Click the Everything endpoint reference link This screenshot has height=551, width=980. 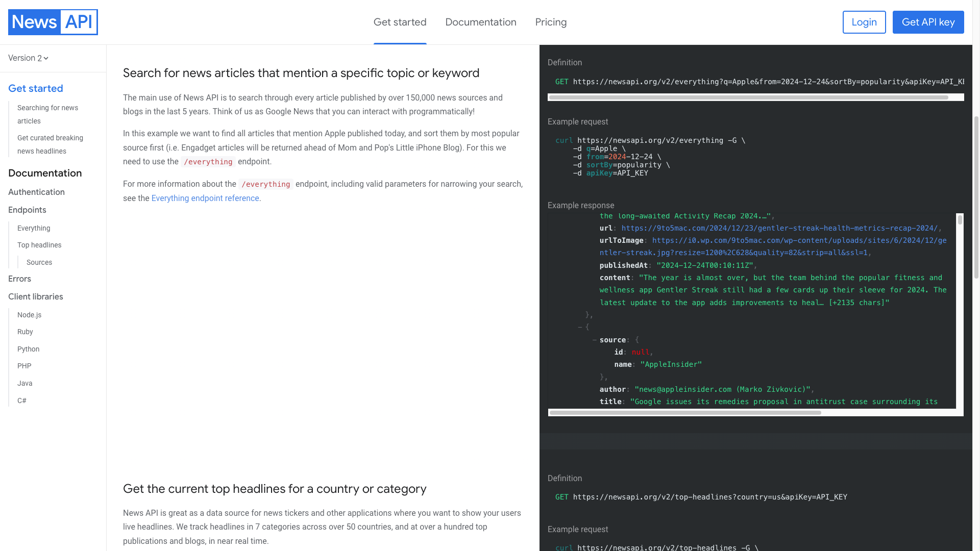[x=205, y=198]
